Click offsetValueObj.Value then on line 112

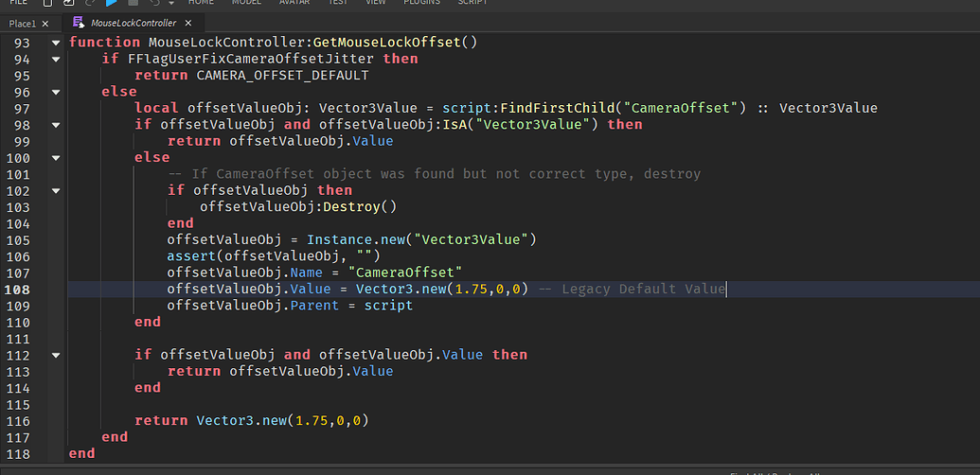(424, 355)
